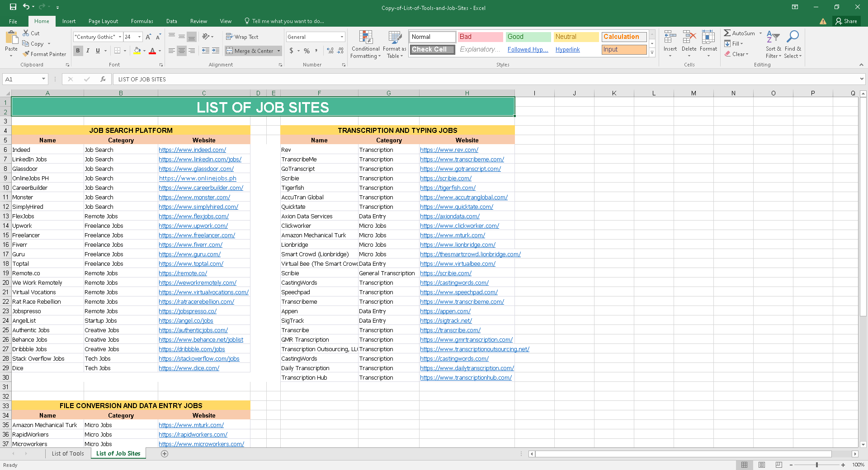Increase font size with the larger A icon
Viewport: 868px width, 470px height.
[148, 37]
